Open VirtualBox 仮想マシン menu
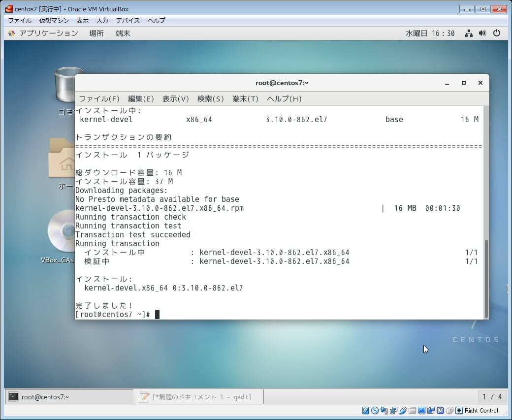 (54, 21)
